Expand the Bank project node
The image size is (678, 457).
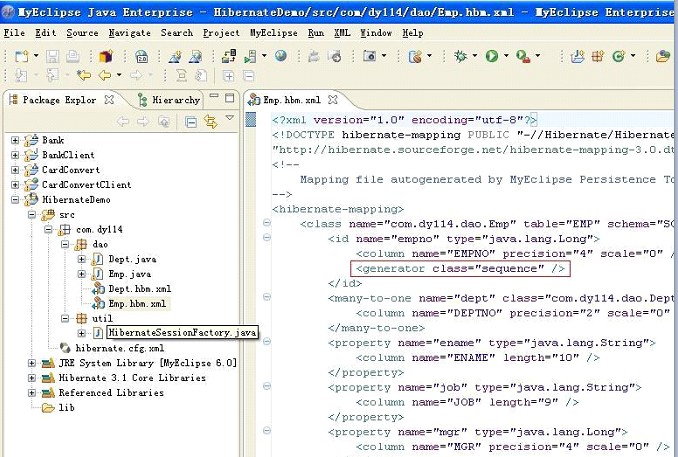[15, 141]
